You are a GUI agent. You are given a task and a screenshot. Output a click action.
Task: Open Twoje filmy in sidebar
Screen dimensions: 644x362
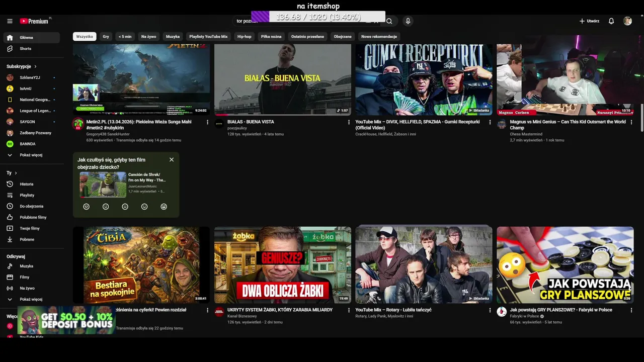tap(32, 228)
